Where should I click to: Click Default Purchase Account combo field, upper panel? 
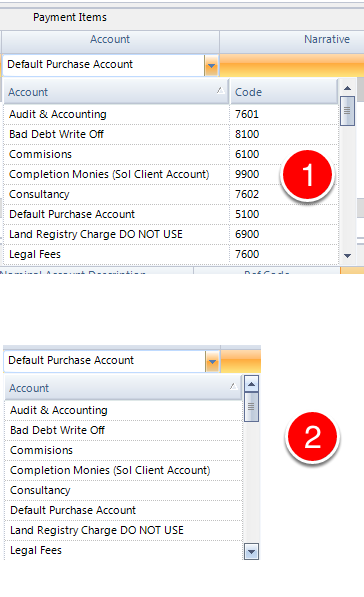coord(104,65)
